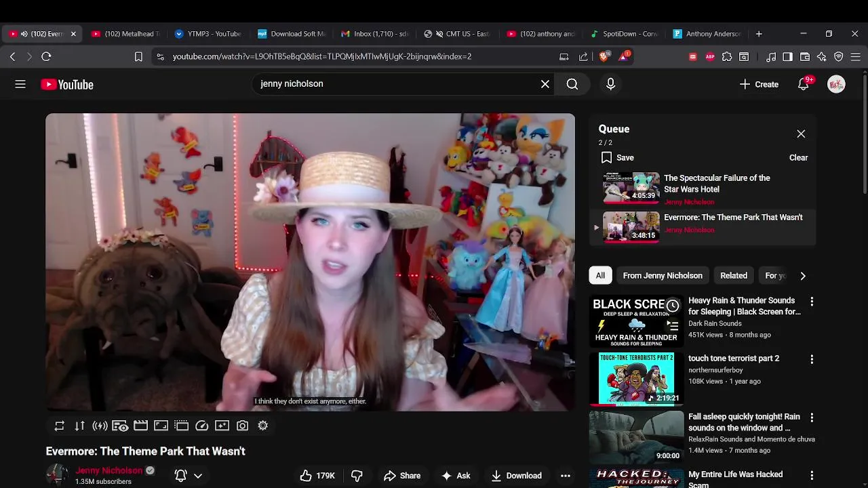Open Jenny Nicholson channel name link
868x488 pixels.
pos(109,470)
